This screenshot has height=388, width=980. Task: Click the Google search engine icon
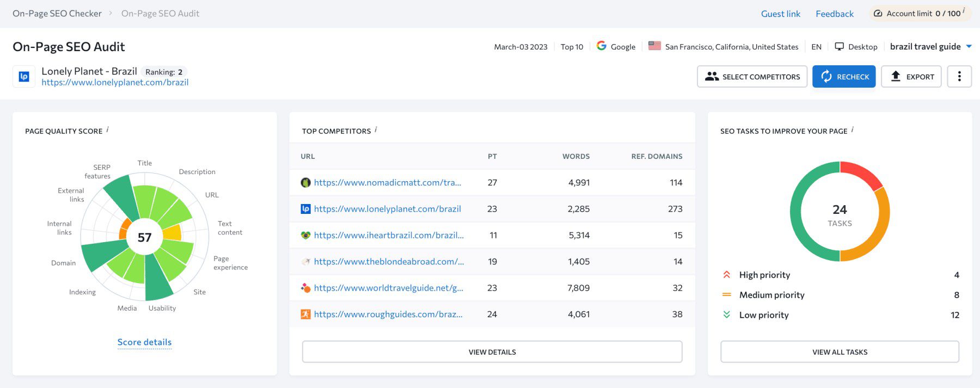coord(602,46)
